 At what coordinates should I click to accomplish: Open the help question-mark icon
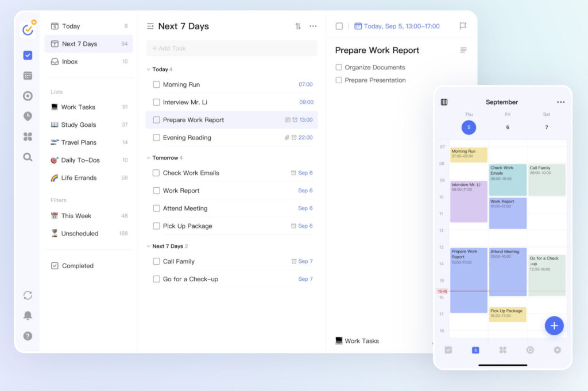pyautogui.click(x=27, y=336)
